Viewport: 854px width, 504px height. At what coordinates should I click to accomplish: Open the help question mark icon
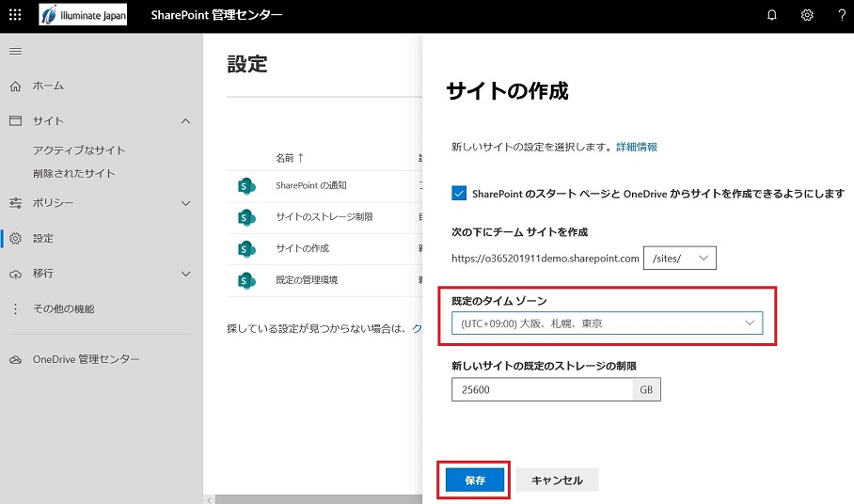coord(842,15)
